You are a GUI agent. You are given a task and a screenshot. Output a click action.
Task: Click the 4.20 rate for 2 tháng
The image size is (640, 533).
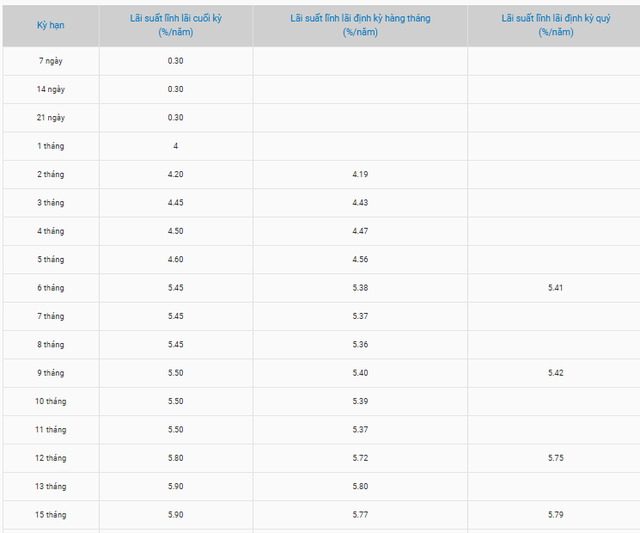[x=176, y=174]
